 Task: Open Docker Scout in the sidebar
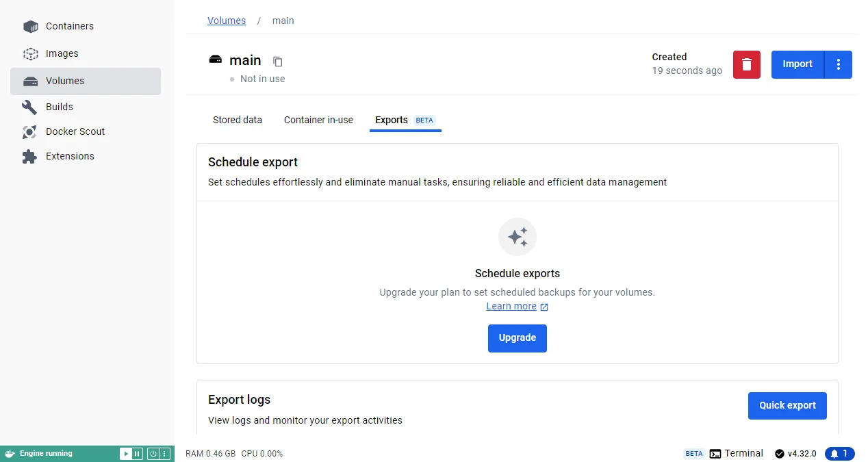coord(75,131)
